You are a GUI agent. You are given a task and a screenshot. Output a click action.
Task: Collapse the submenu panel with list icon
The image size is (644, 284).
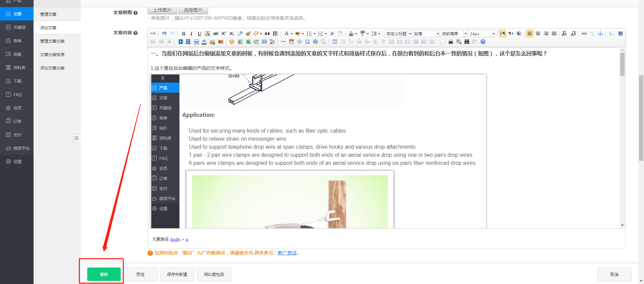(76, 138)
